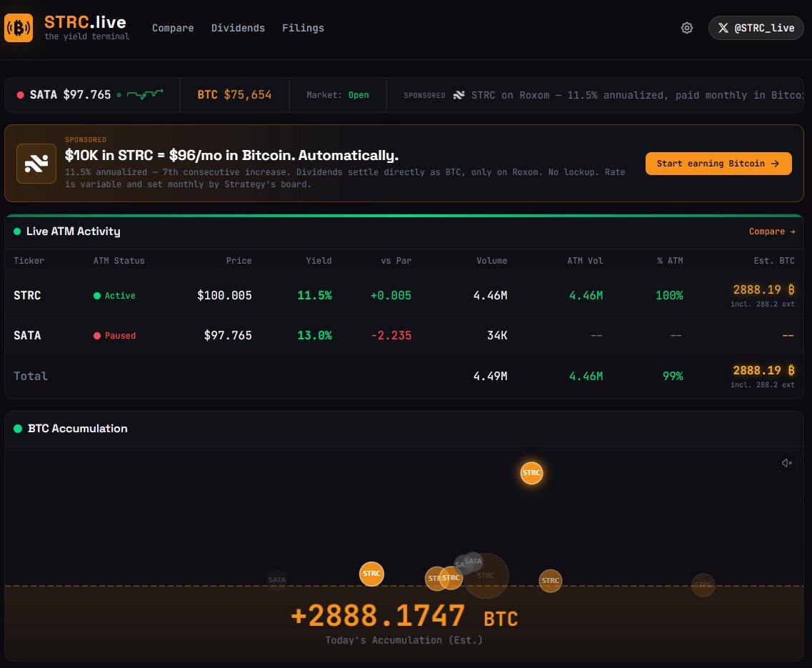Screen dimensions: 812x668
Task: Click the Active ATM status for STRC
Action: click(x=114, y=295)
